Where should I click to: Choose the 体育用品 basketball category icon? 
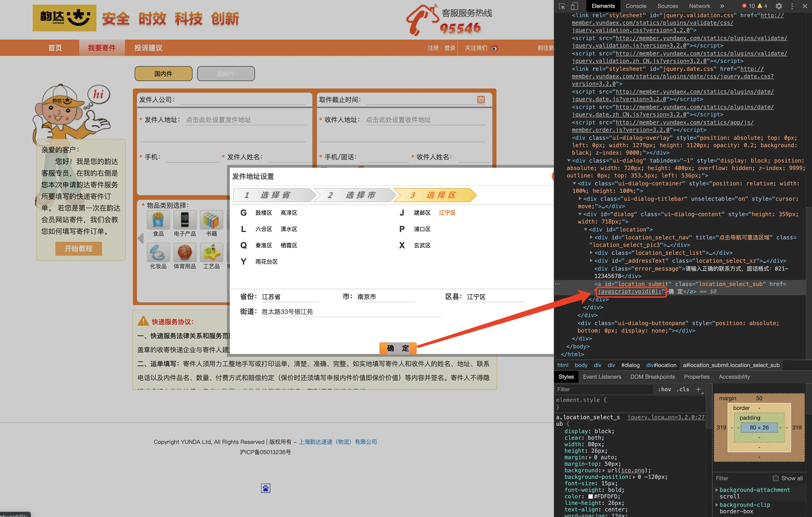click(184, 252)
